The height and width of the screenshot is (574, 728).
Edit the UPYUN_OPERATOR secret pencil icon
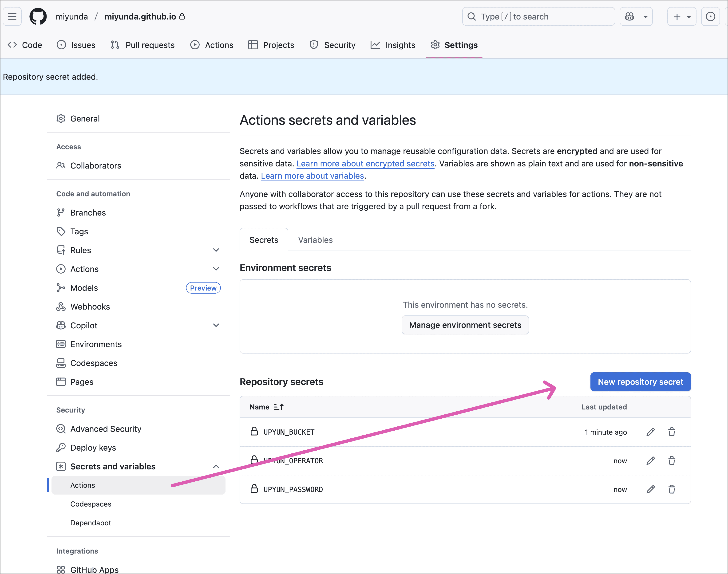650,461
